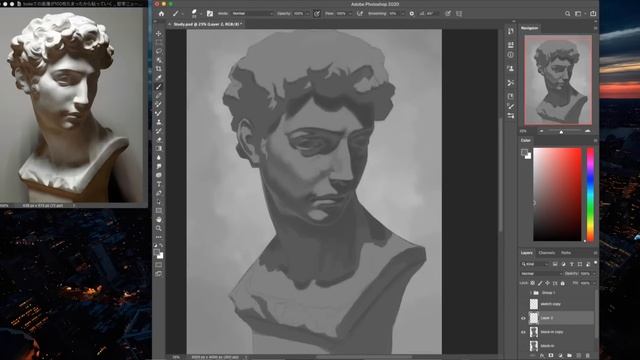Expand the Group 1 layer group
This screenshot has height=360, width=640.
[531, 293]
